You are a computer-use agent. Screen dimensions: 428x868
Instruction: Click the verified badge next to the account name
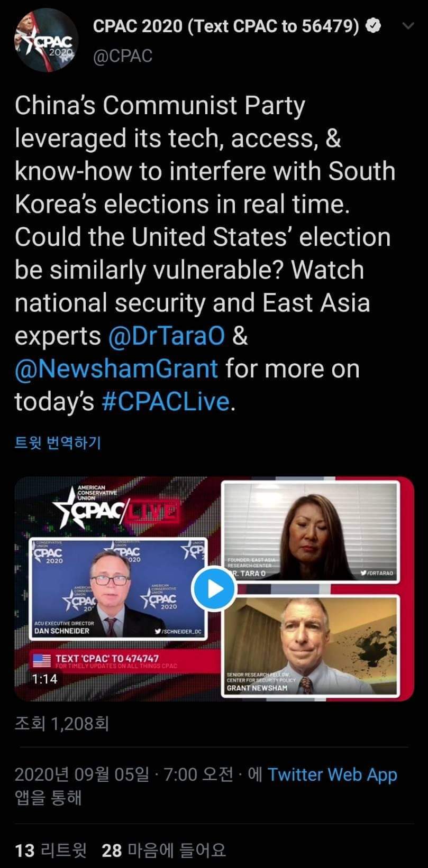click(x=374, y=26)
